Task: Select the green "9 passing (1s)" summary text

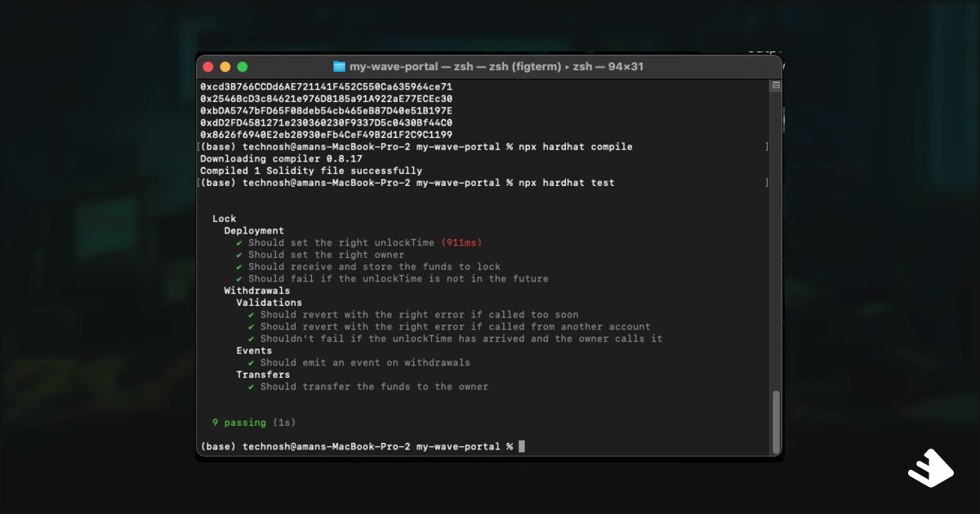Action: click(x=255, y=422)
